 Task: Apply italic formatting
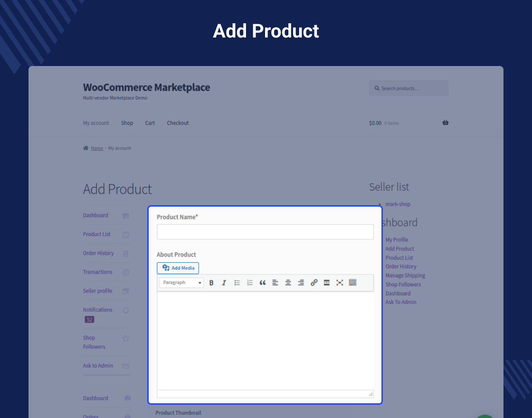click(224, 283)
